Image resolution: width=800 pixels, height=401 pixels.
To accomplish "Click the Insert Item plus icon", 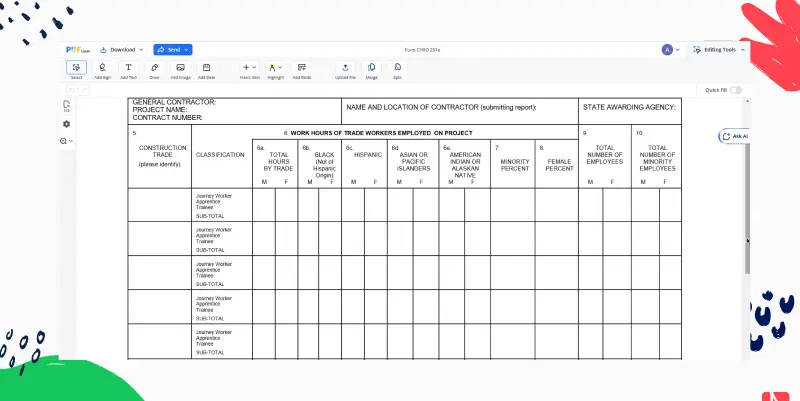I will [x=246, y=67].
